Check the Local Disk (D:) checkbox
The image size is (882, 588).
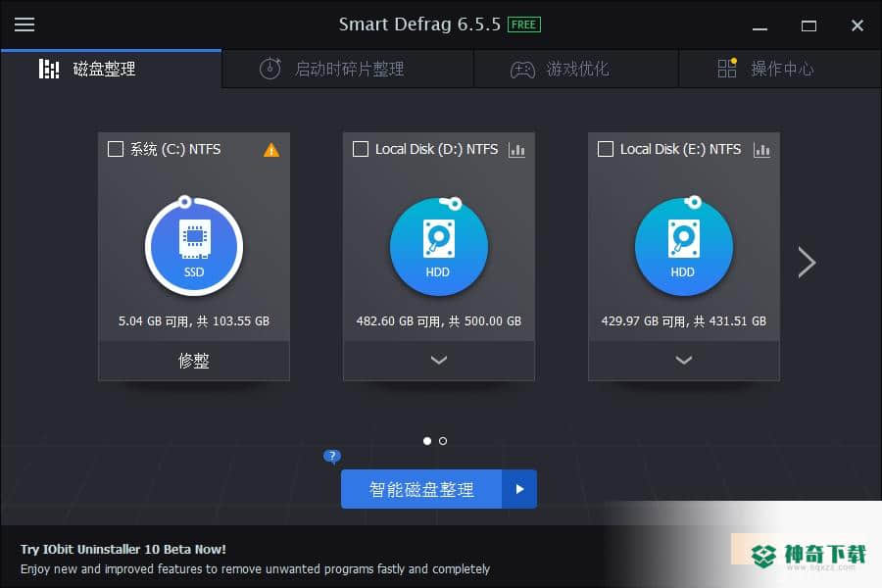(360, 149)
